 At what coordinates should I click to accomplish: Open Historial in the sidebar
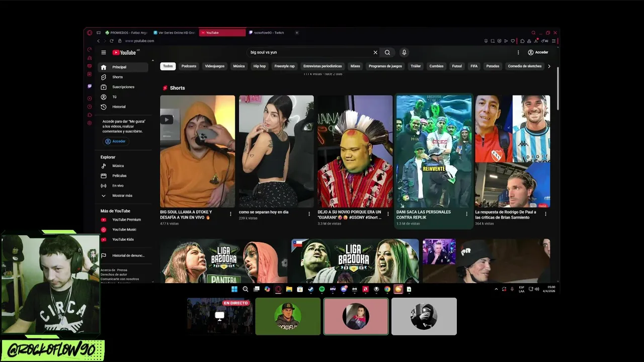[x=123, y=107]
